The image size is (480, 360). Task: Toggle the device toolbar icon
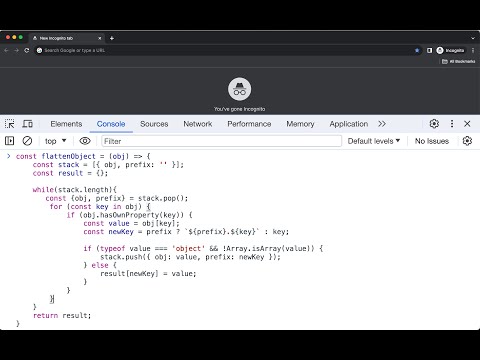[x=27, y=124]
